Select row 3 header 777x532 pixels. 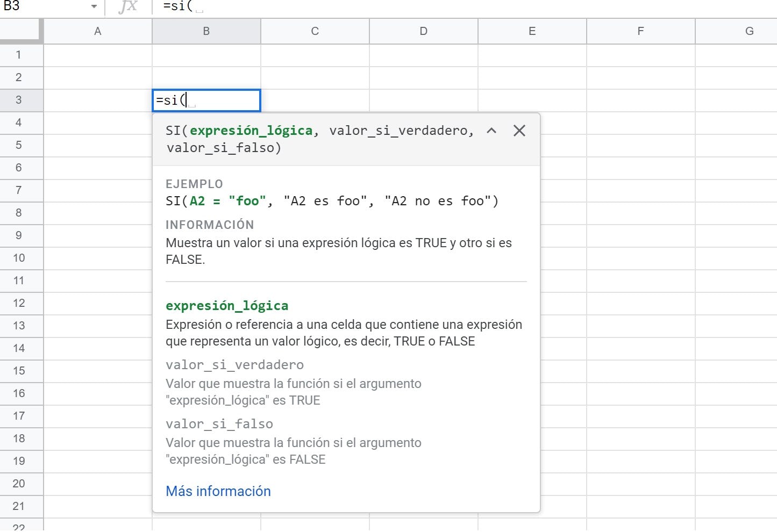(19, 100)
